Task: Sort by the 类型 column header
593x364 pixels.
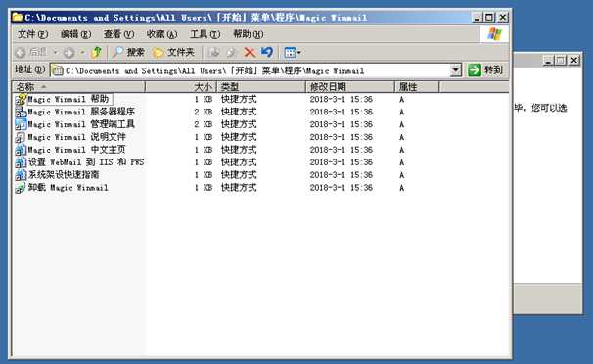Action: pyautogui.click(x=261, y=87)
